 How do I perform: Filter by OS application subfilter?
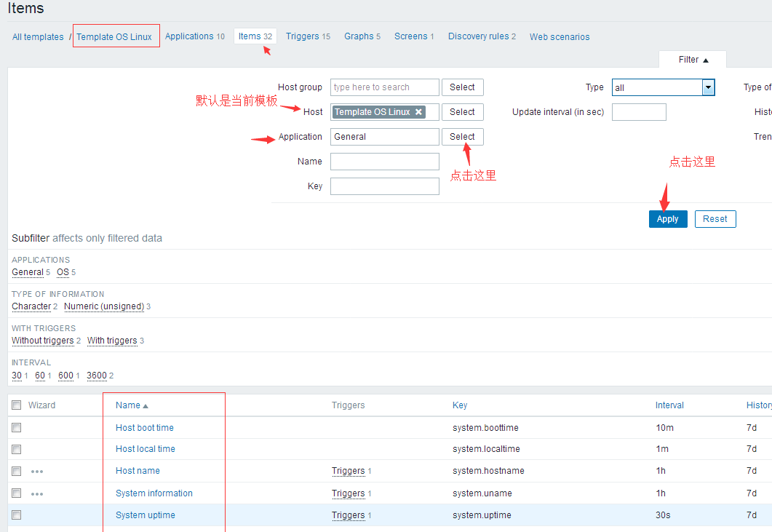(x=63, y=272)
